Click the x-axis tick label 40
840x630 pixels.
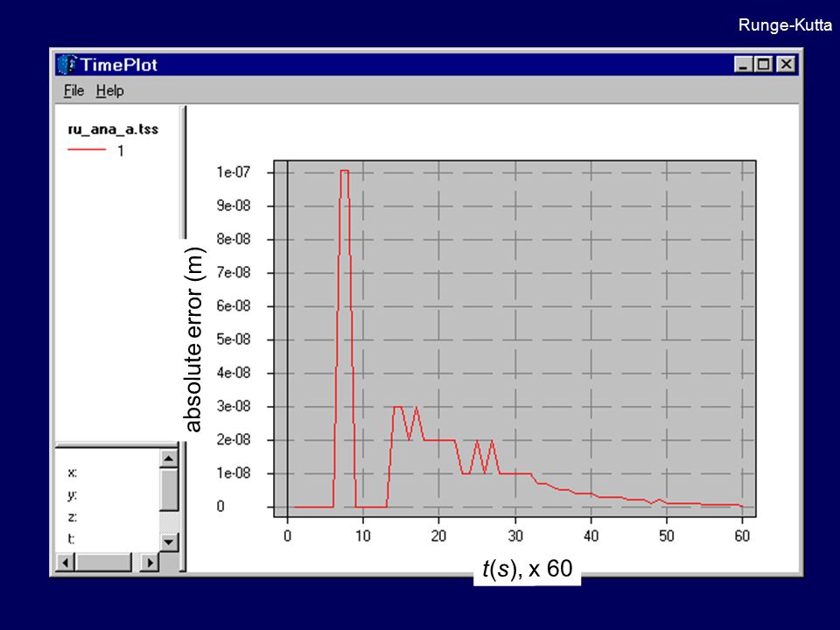[x=591, y=535]
